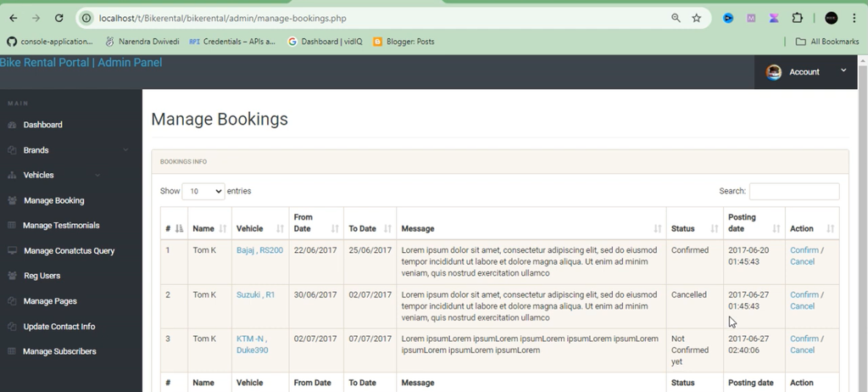The height and width of the screenshot is (392, 868).
Task: Open the Show entries count dropdown
Action: 203,191
